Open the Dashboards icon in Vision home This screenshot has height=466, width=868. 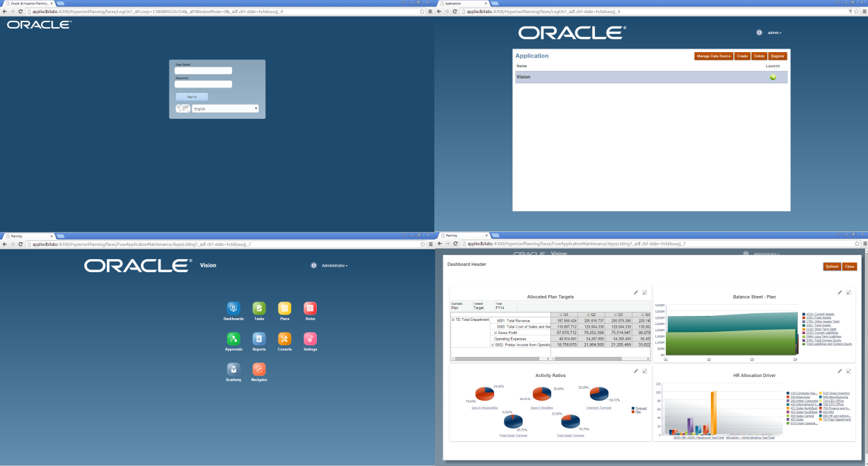click(233, 308)
